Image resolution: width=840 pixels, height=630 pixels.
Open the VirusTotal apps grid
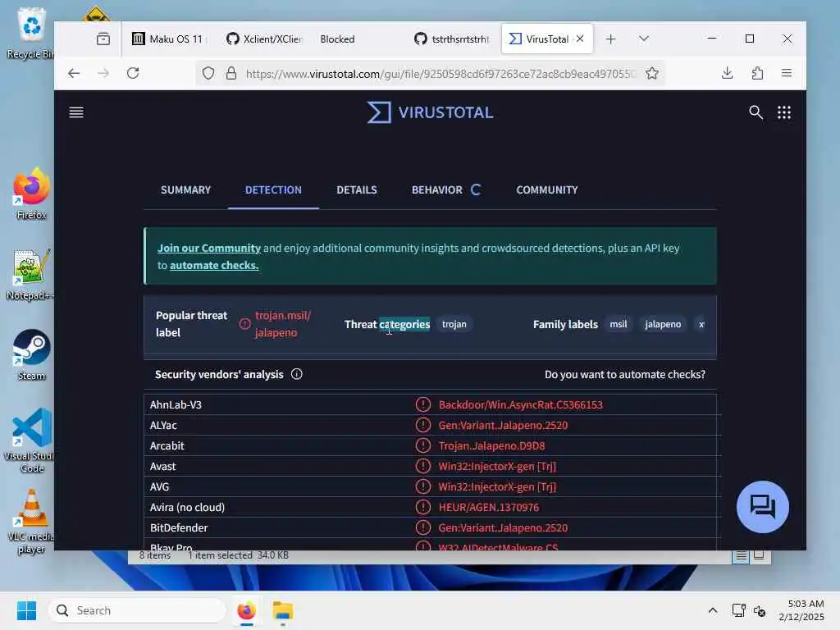(784, 112)
